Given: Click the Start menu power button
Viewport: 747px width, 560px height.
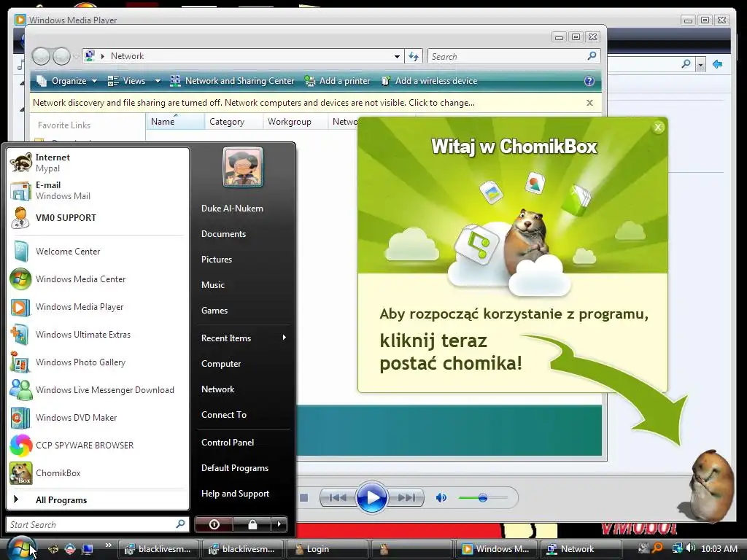Looking at the screenshot, I should tap(214, 524).
